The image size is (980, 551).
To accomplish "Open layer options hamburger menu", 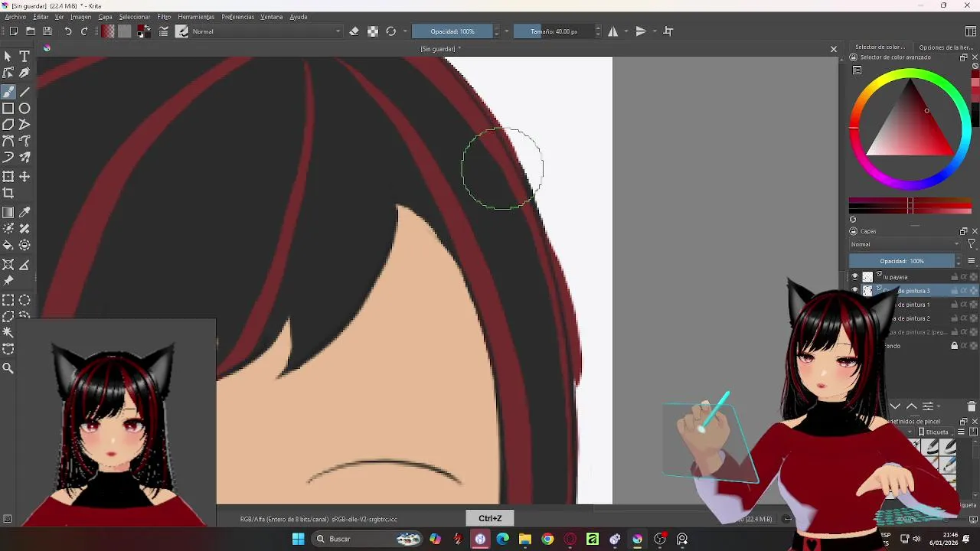I will coord(971,261).
